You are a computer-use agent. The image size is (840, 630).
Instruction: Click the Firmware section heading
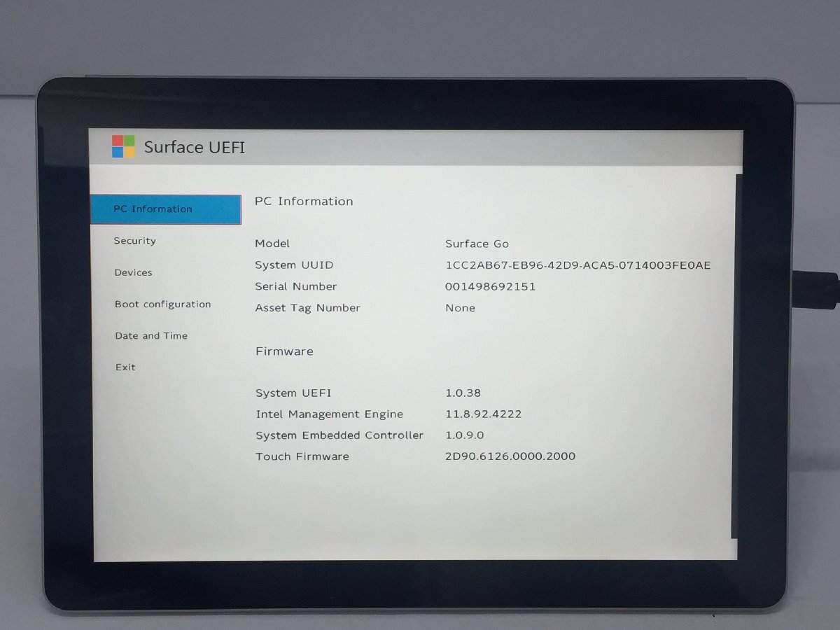pos(284,351)
